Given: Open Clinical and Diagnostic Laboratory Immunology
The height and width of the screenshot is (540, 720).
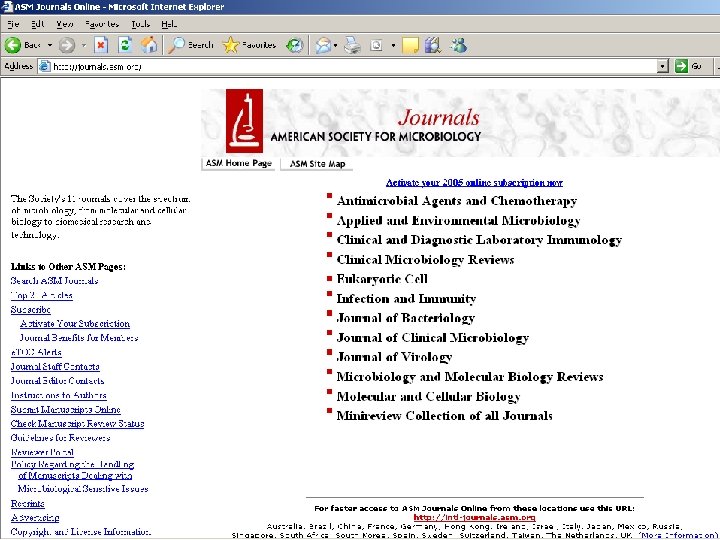Looking at the screenshot, I should [x=479, y=240].
